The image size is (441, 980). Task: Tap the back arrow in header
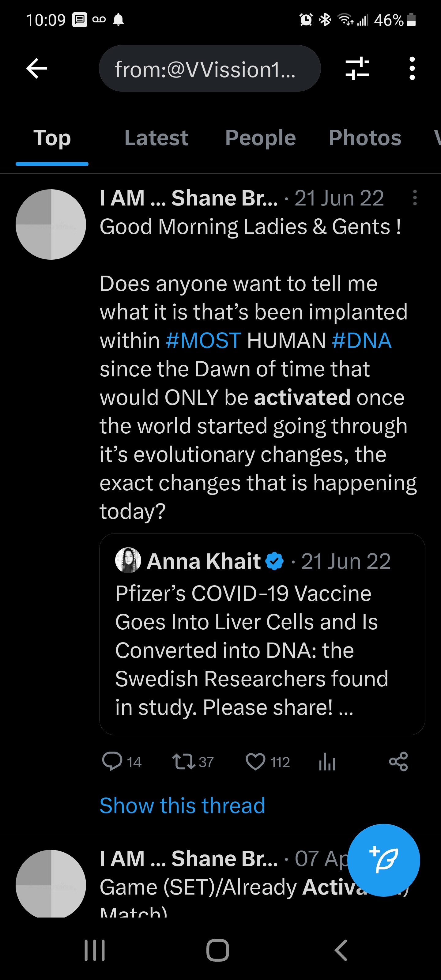[36, 69]
